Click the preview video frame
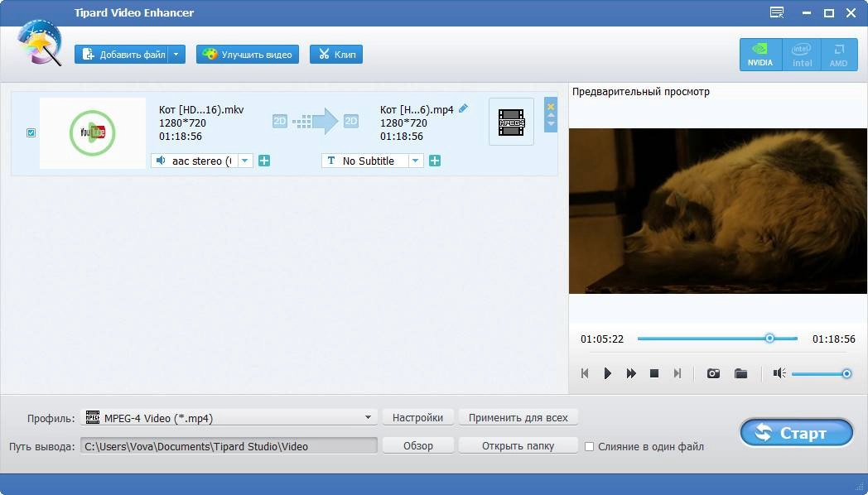 click(x=718, y=211)
